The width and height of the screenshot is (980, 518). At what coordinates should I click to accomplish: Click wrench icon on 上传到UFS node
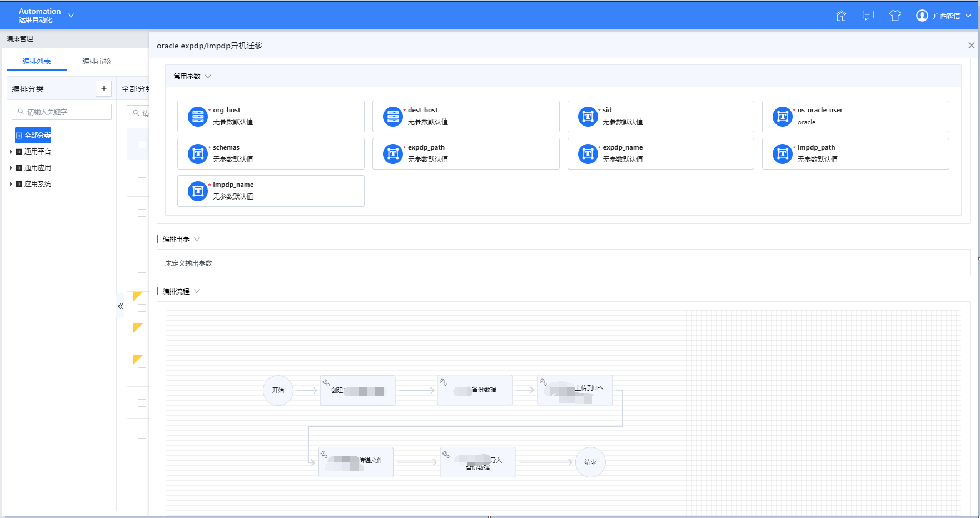544,382
